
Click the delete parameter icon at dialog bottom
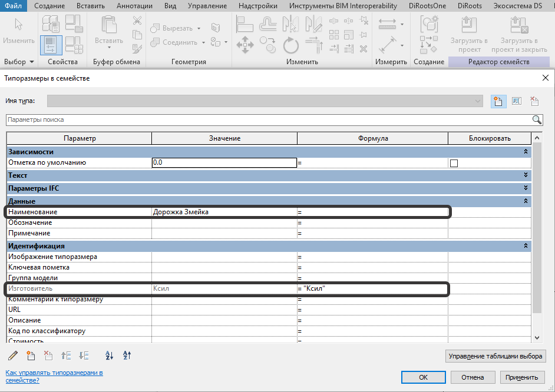click(x=48, y=356)
